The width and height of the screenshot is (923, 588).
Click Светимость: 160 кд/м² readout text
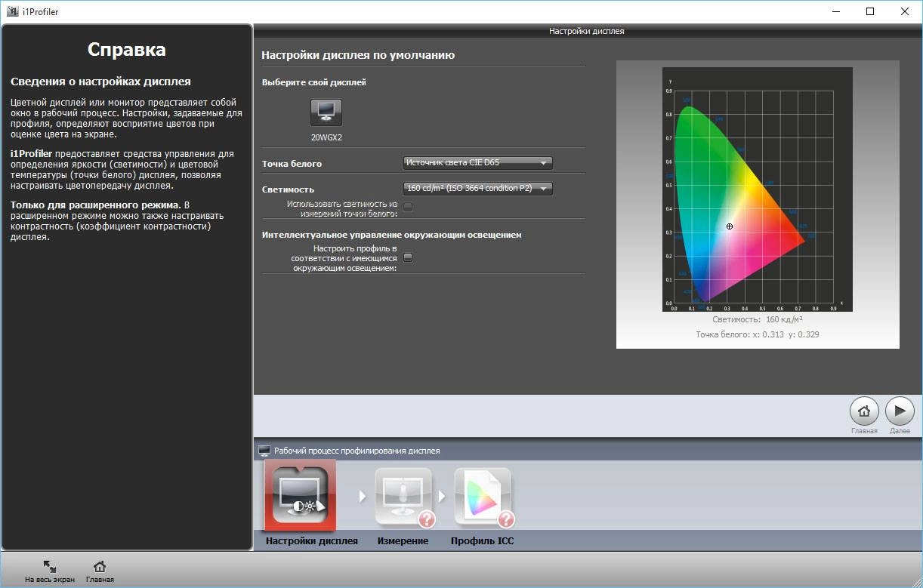(x=758, y=319)
